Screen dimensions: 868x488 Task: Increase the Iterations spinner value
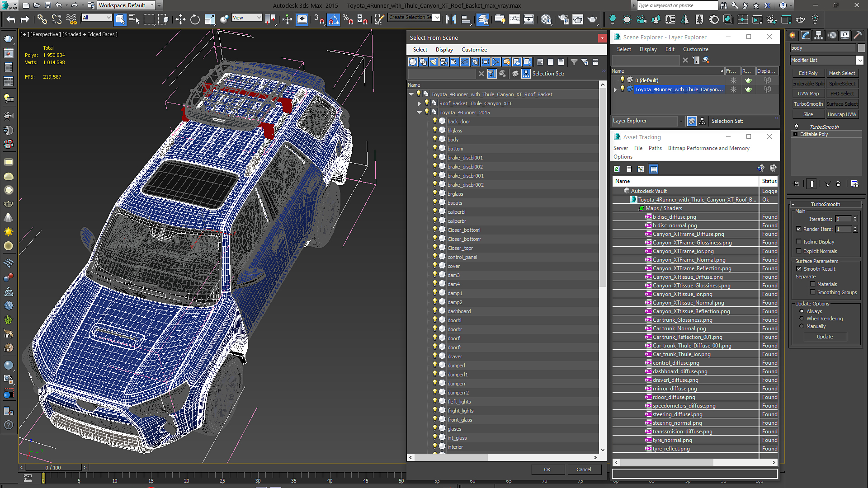[855, 217]
